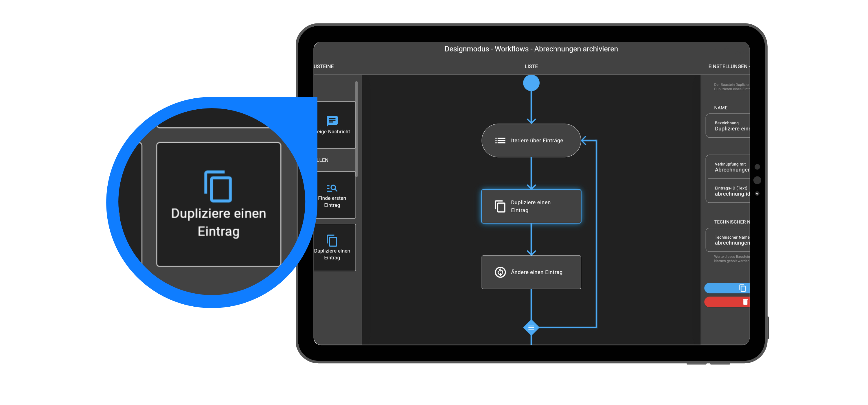Image resolution: width=868 pixels, height=405 pixels.
Task: Click the blue diamond loop-end node
Action: pyautogui.click(x=531, y=327)
